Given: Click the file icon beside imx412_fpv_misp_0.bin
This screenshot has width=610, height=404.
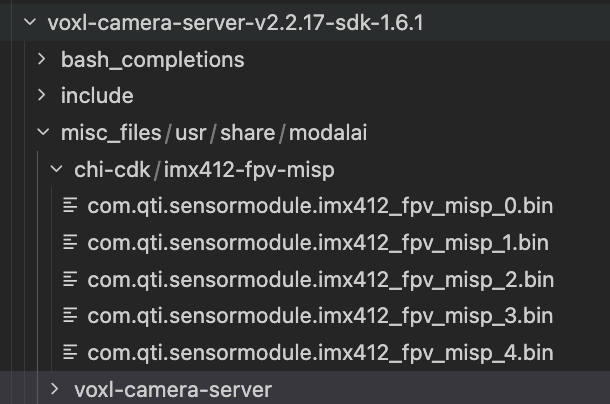Looking at the screenshot, I should click(x=70, y=206).
